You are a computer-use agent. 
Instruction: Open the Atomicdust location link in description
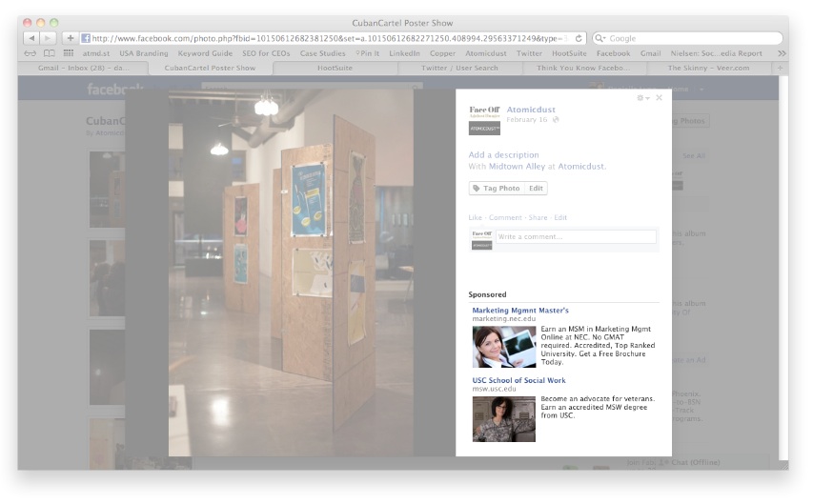tap(581, 166)
